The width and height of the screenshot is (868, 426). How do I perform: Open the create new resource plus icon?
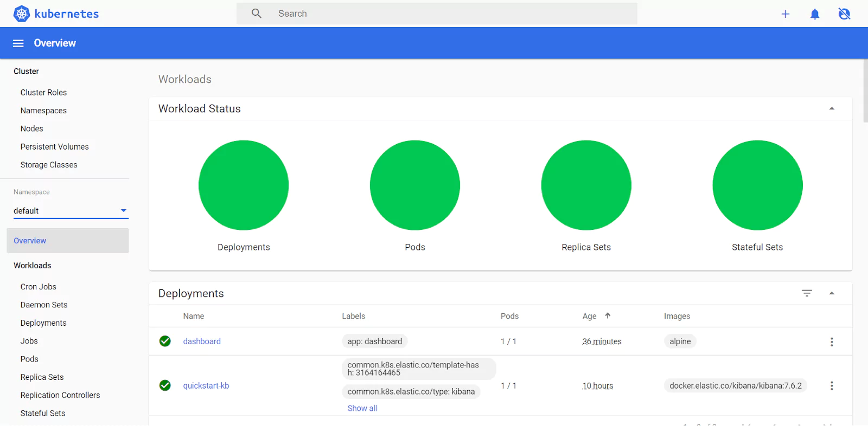pyautogui.click(x=785, y=14)
